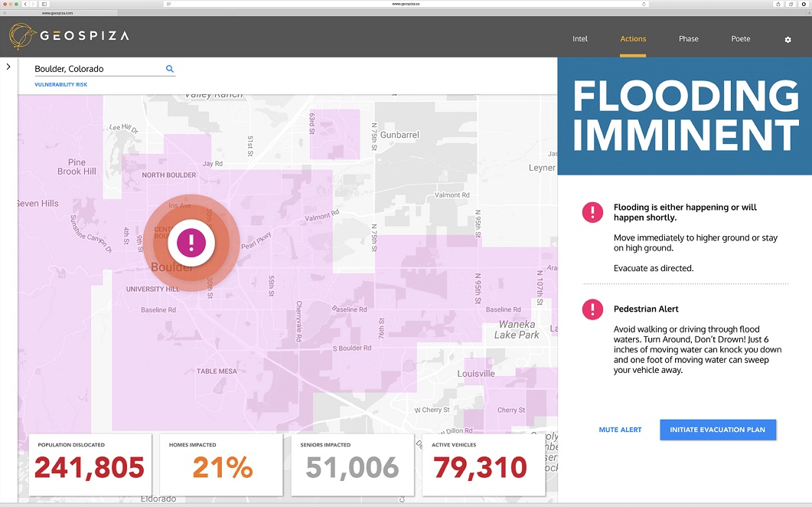Open the Active Vehicles card
812x507 pixels.
click(x=484, y=464)
